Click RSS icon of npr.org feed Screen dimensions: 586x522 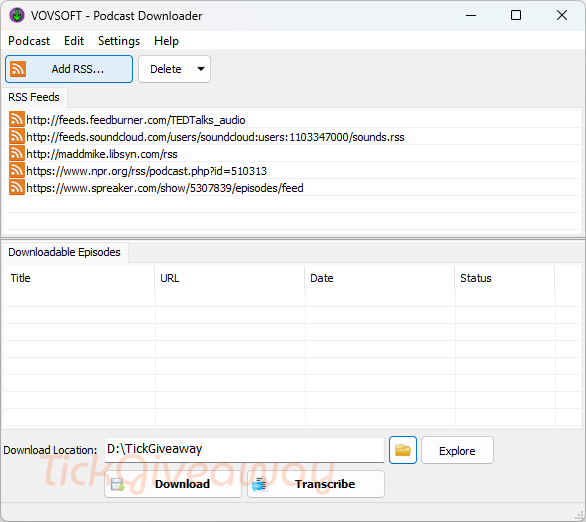pos(17,170)
